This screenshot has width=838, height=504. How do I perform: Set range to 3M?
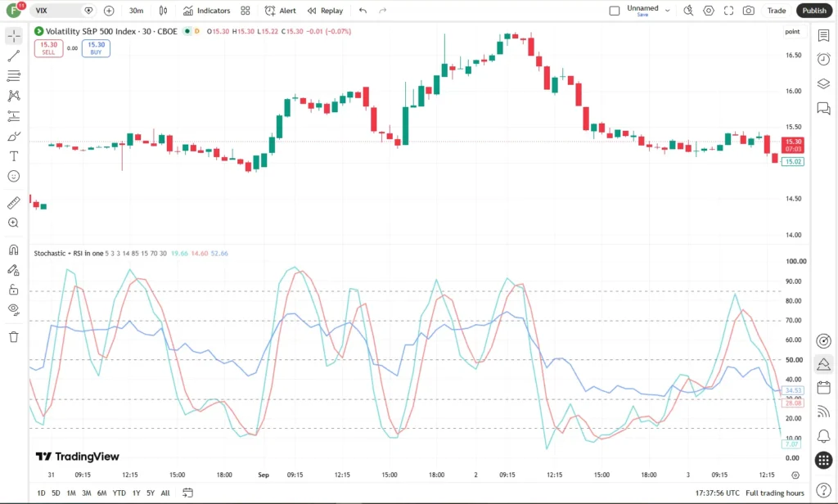(x=87, y=493)
